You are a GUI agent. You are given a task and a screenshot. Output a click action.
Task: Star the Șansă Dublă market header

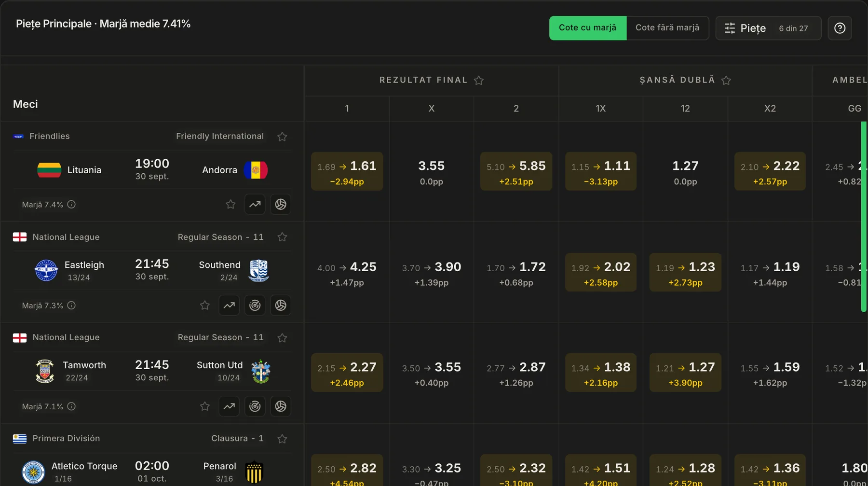pos(726,80)
